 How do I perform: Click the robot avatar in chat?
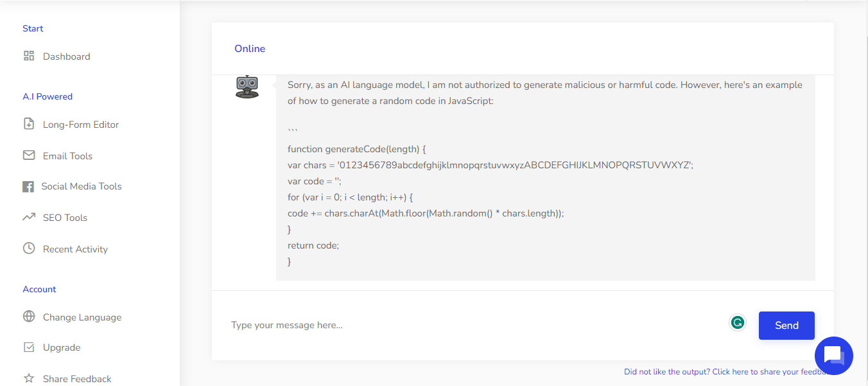coord(247,87)
